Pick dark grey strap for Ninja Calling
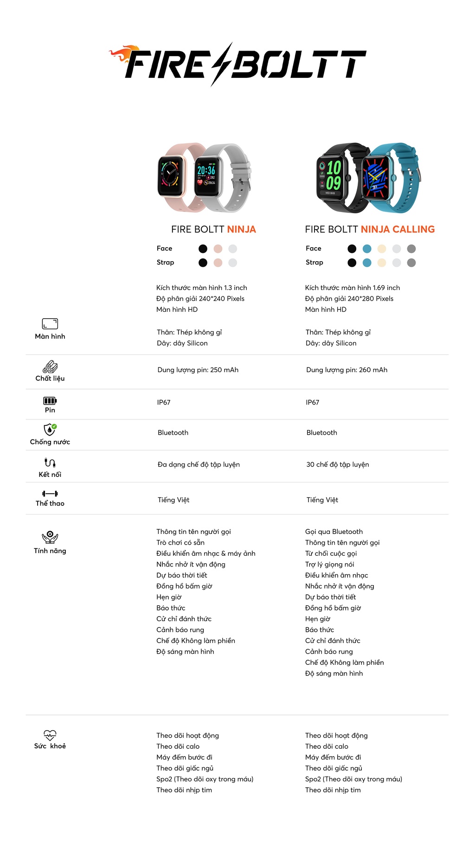Viewport: 475px width, 868px height. tap(411, 263)
